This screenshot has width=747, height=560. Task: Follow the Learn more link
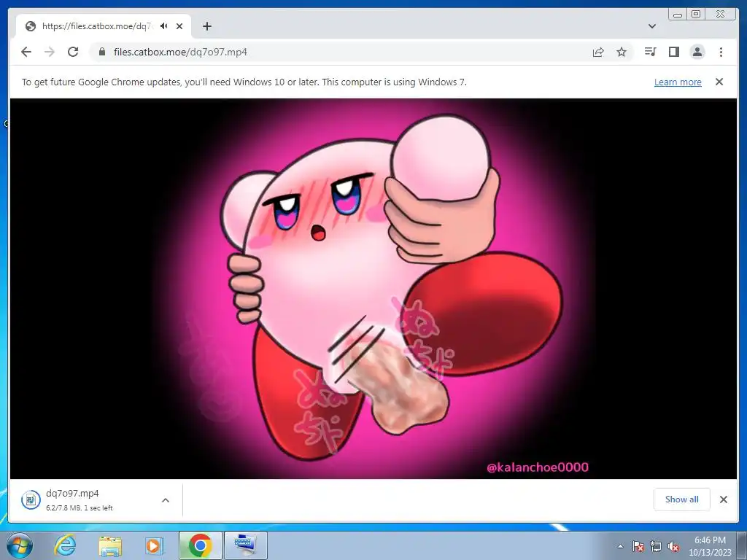tap(678, 82)
